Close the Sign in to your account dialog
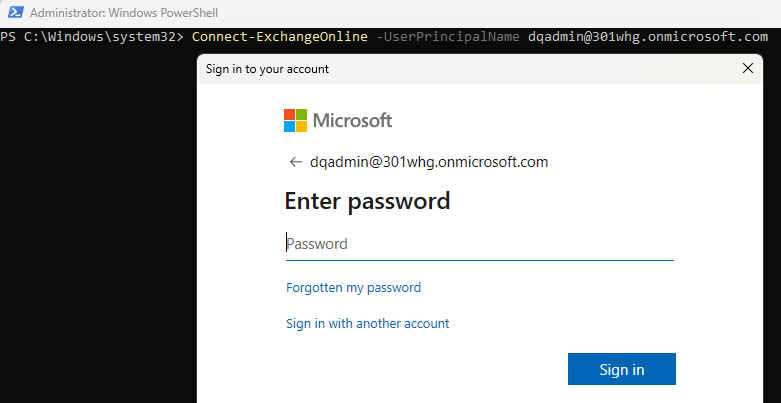The width and height of the screenshot is (781, 403). (x=748, y=68)
